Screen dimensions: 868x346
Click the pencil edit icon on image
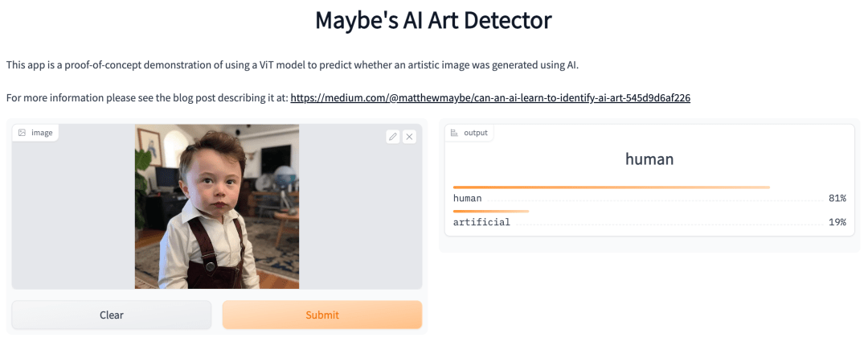[393, 137]
